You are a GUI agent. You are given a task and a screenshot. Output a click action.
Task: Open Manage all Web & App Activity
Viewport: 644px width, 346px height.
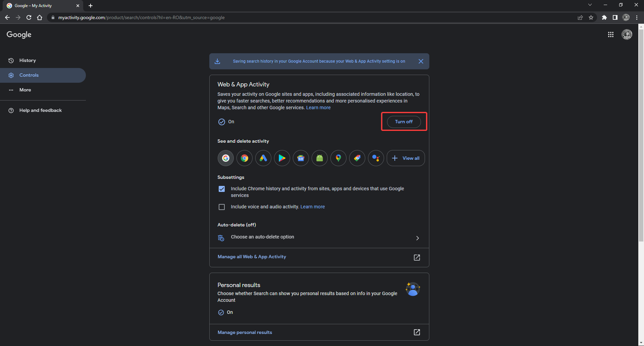coord(252,257)
